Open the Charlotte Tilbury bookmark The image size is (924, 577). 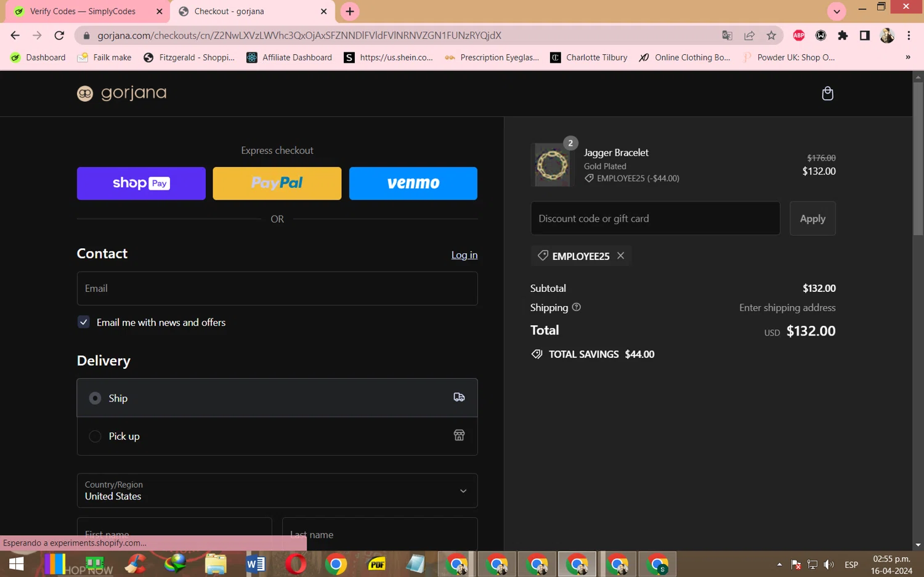(x=589, y=57)
